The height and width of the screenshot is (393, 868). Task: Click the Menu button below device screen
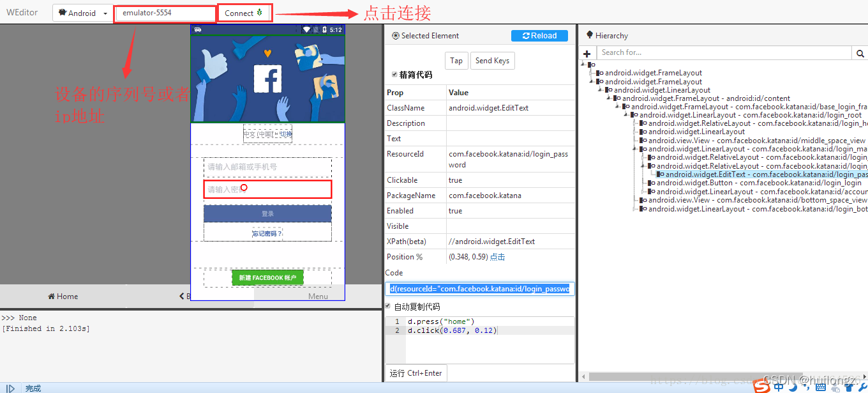[318, 296]
